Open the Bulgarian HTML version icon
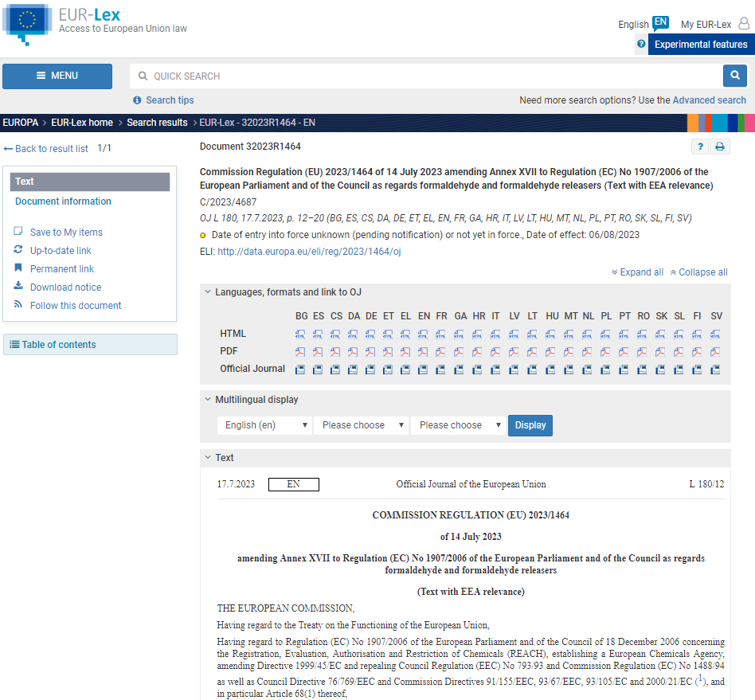This screenshot has height=700, width=755. (301, 334)
